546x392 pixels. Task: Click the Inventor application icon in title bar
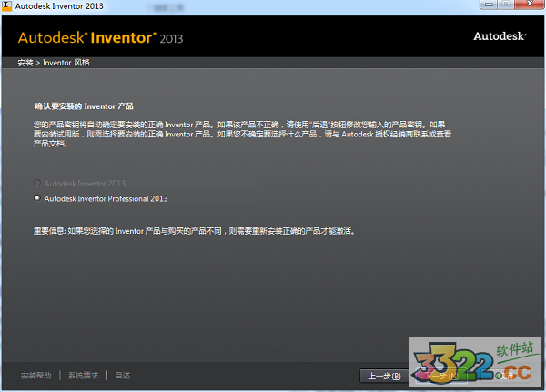coord(6,6)
